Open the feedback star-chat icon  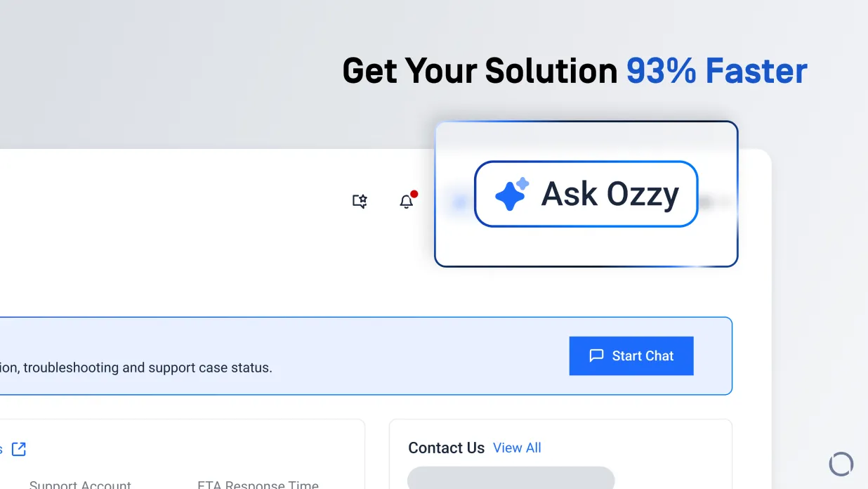[360, 202]
